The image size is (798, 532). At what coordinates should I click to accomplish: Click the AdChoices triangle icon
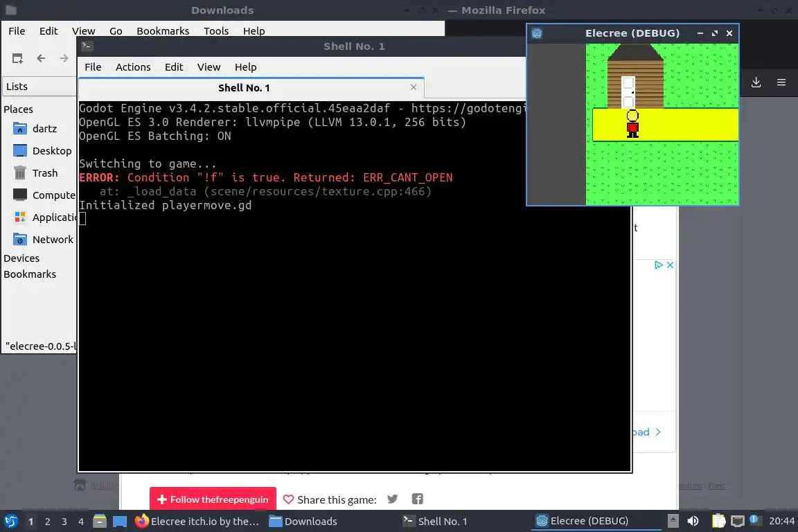(659, 265)
